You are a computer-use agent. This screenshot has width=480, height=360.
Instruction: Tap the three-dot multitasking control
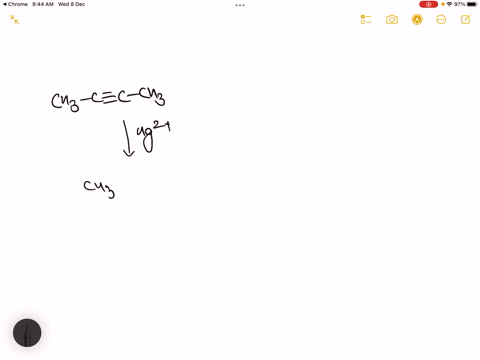tap(240, 5)
